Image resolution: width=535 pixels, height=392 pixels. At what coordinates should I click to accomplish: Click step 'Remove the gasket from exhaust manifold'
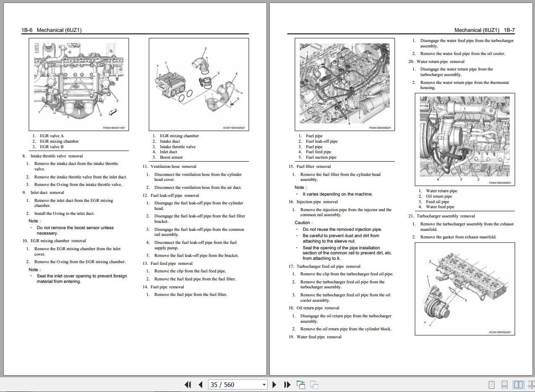(x=458, y=237)
